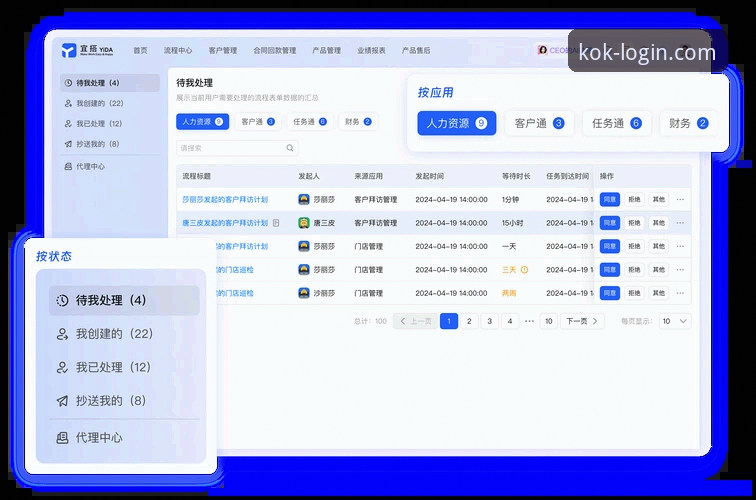Go to page 4 in pagination
Screen dimensions: 756x500
(510, 321)
